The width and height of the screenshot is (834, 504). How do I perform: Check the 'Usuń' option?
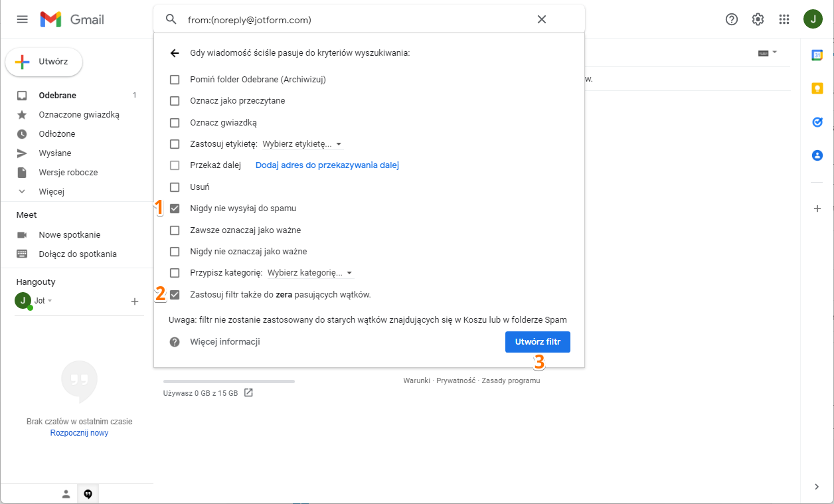tap(175, 187)
